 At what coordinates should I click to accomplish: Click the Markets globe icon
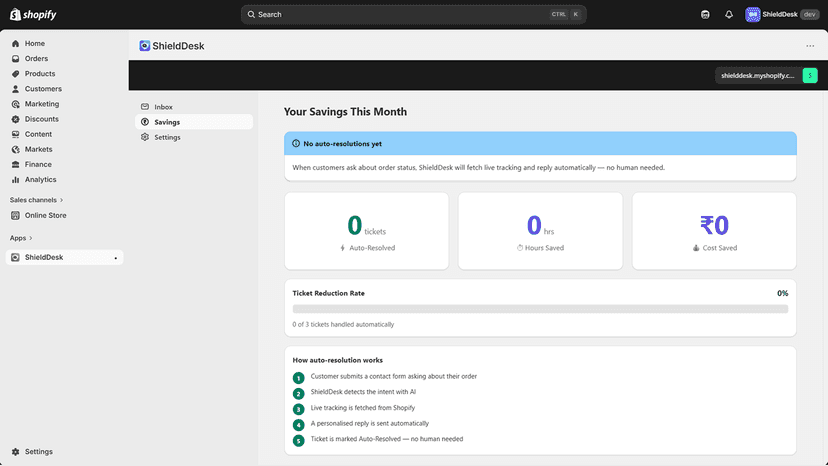(15, 150)
